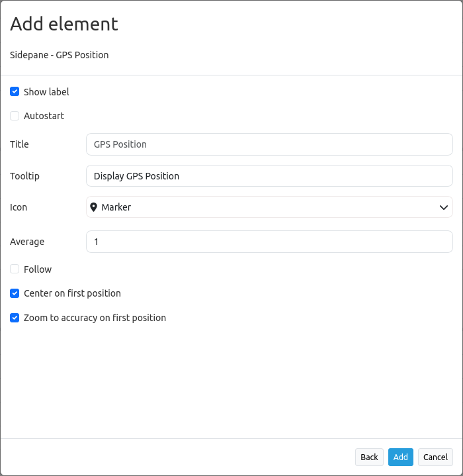Screen dimensions: 463x476
Task: Expand the Icon dropdown chevron arrow
Action: [444, 207]
